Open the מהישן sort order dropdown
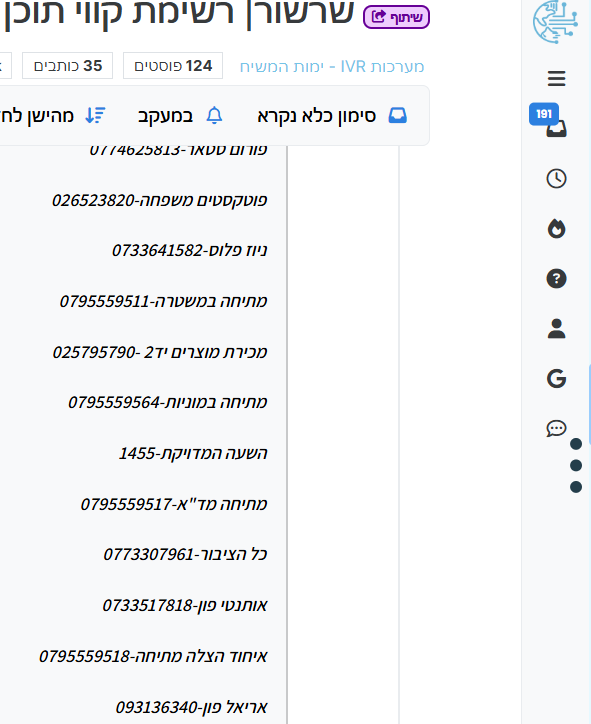 [53, 115]
